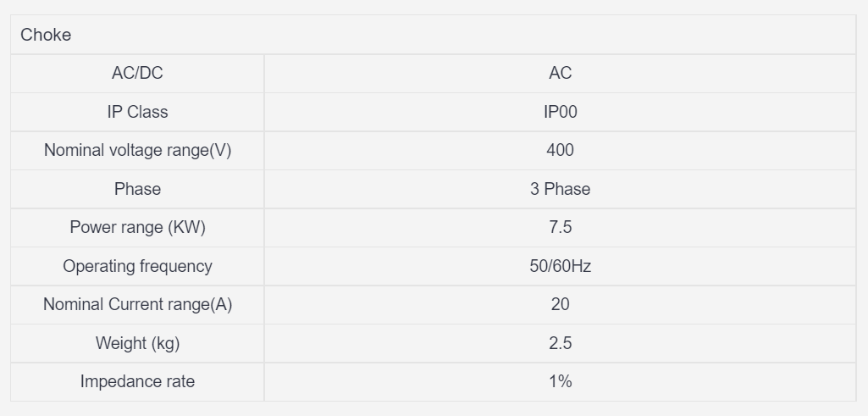Select the Power range (KW) label
The width and height of the screenshot is (868, 416).
point(137,227)
